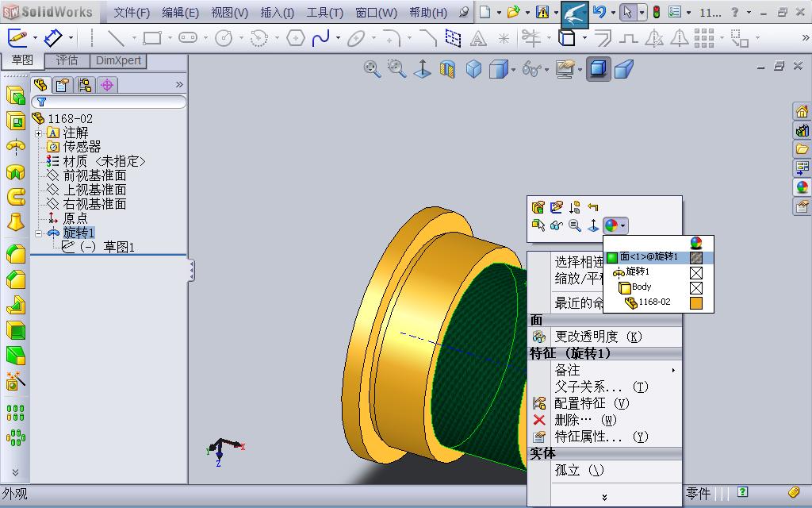Click the Linear Pattern feature icon
The width and height of the screenshot is (812, 508).
(16, 413)
